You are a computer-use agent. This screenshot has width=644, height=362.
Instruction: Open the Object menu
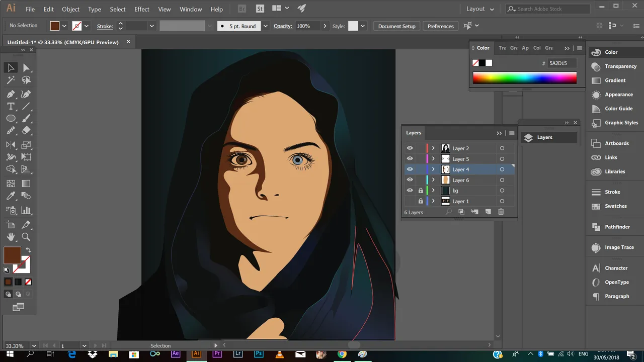click(x=70, y=9)
